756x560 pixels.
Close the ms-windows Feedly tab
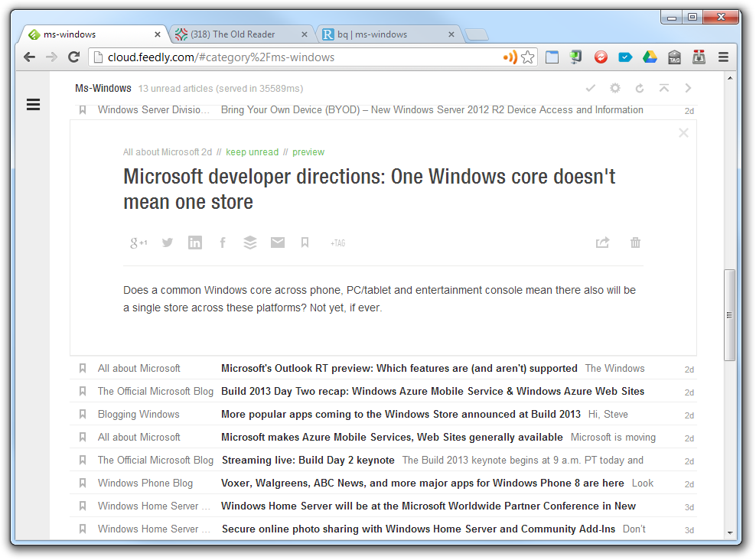click(157, 34)
